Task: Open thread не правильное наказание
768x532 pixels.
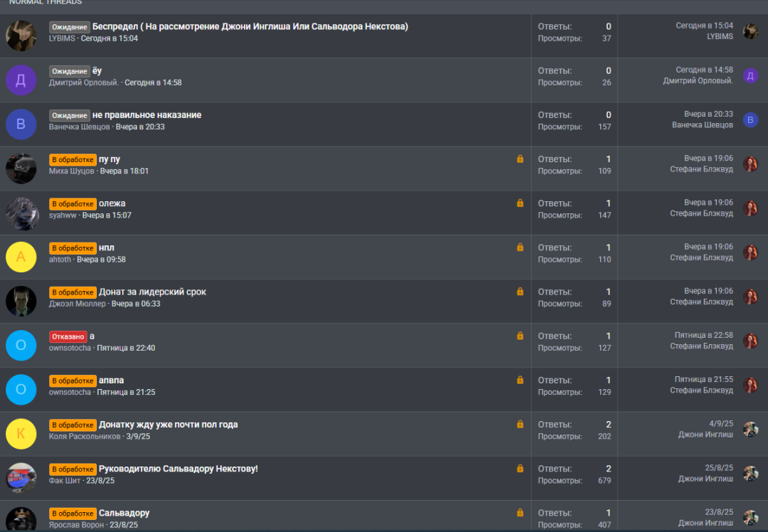Action: pos(147,115)
